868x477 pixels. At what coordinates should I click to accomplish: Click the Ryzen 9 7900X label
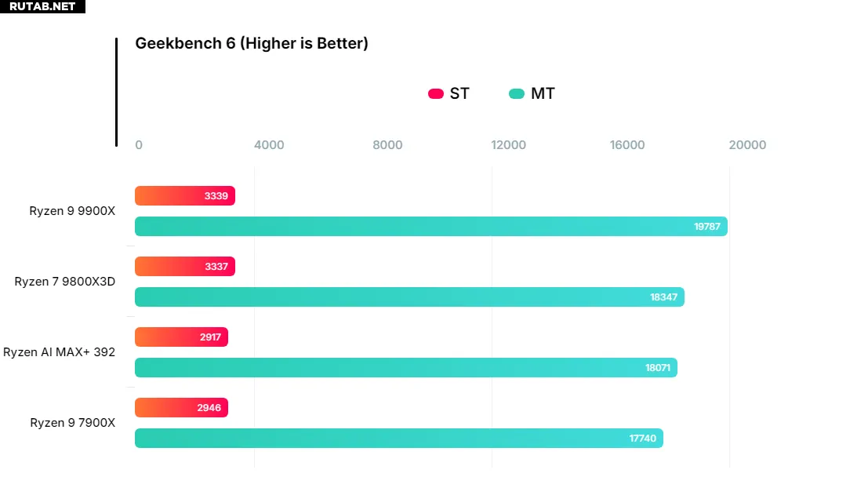[x=72, y=423]
